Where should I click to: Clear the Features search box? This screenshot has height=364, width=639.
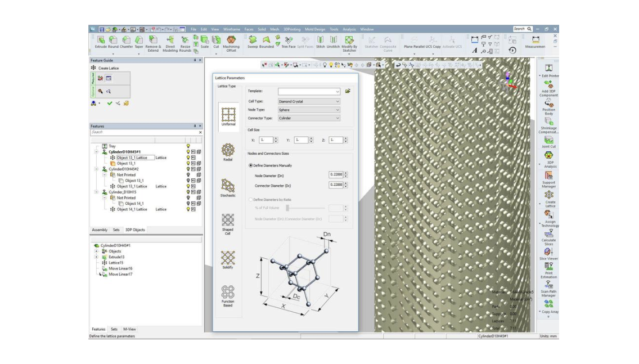pos(200,132)
